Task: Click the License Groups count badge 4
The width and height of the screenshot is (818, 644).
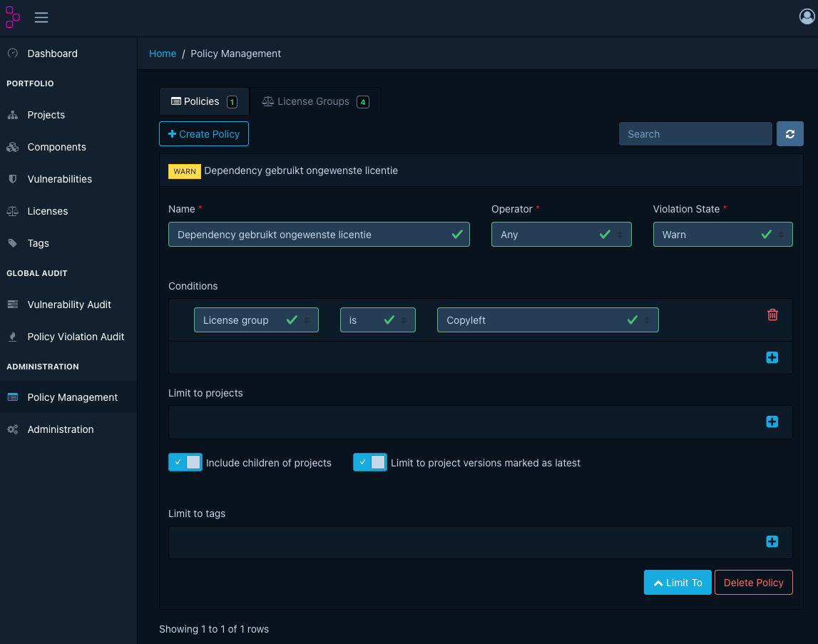Action: (x=362, y=102)
